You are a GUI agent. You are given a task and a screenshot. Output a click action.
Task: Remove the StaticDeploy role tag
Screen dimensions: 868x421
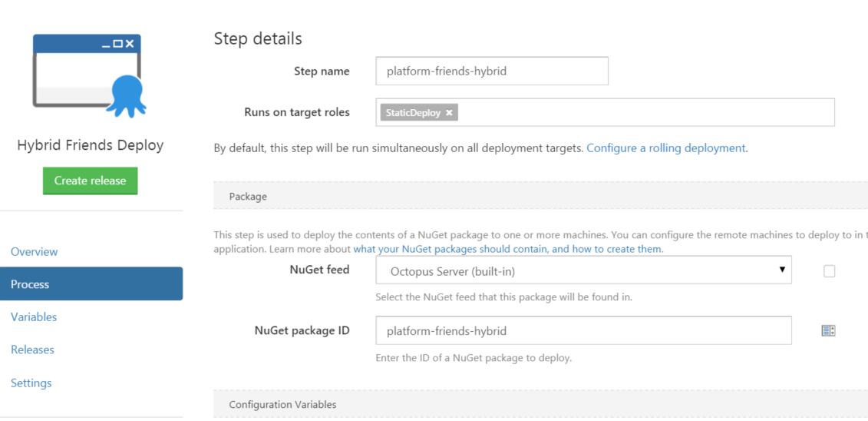[x=450, y=113]
